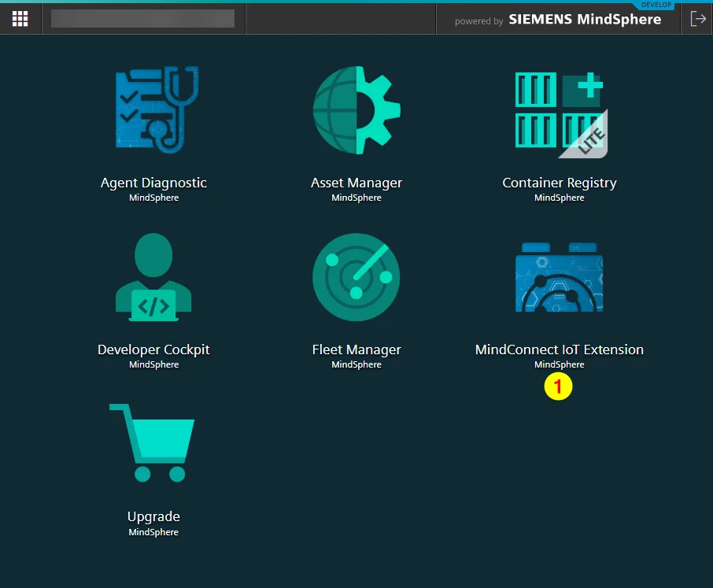This screenshot has height=588, width=713.
Task: Click the Developer Cockpit label
Action: pos(153,349)
